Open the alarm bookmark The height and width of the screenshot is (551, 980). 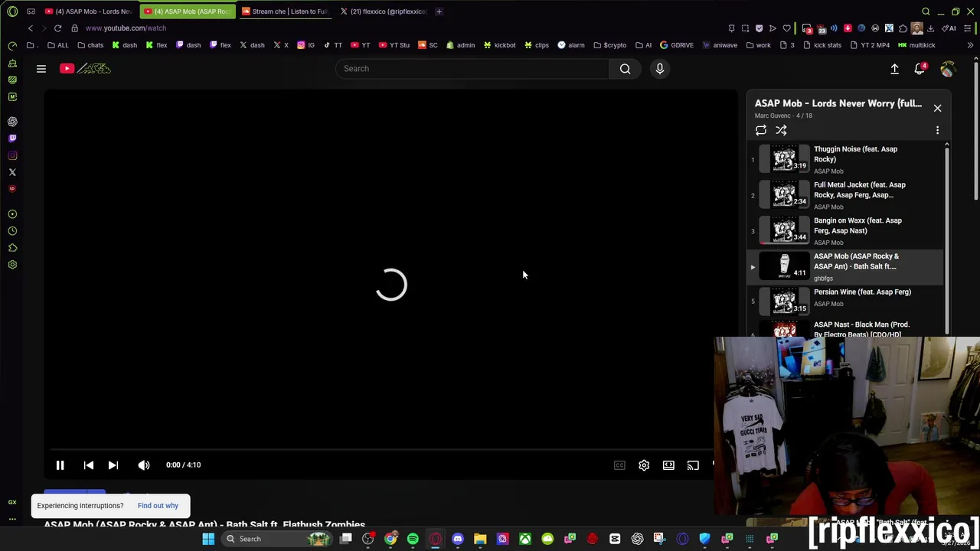point(571,45)
